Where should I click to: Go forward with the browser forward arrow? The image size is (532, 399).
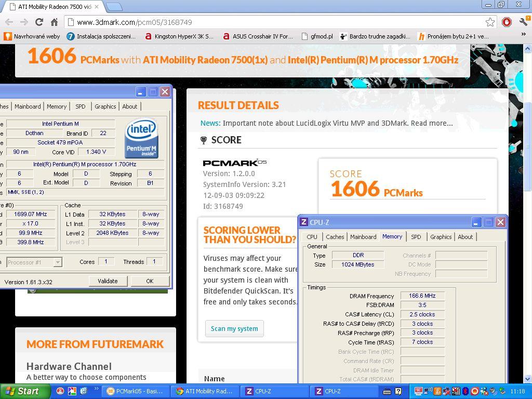(24, 22)
